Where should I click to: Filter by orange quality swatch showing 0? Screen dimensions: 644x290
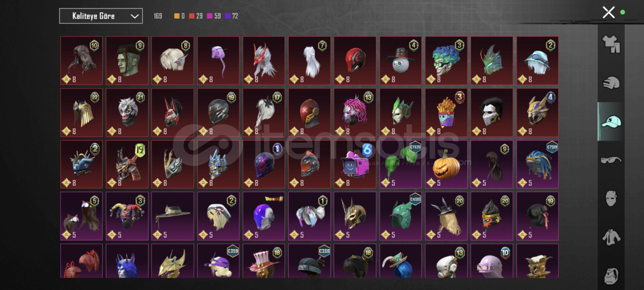(x=179, y=16)
